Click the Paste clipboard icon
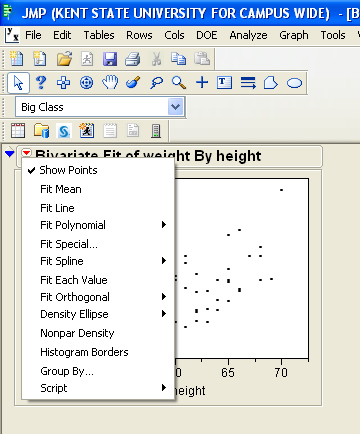 point(202,59)
